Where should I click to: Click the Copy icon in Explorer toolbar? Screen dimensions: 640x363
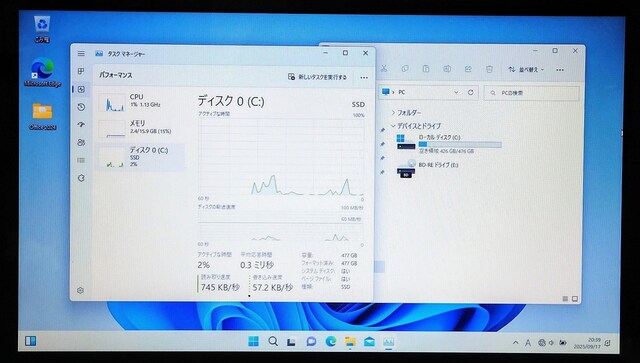[x=405, y=69]
